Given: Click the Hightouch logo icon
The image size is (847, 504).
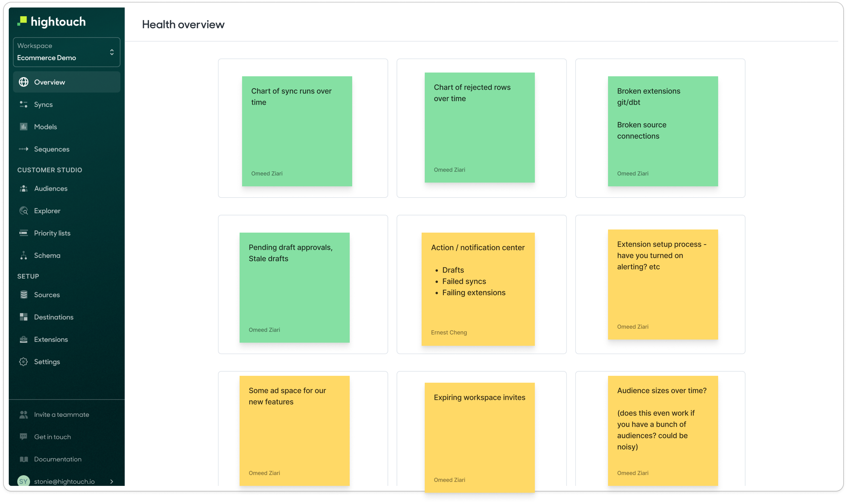Looking at the screenshot, I should pyautogui.click(x=22, y=21).
